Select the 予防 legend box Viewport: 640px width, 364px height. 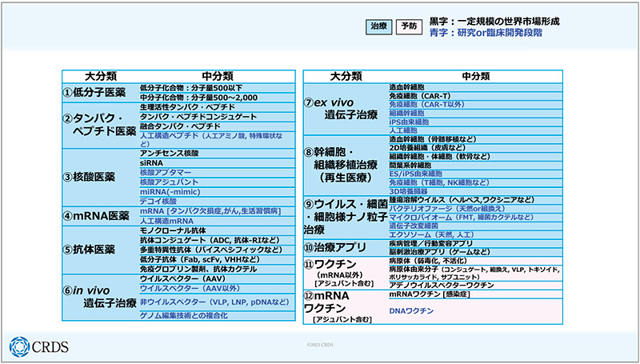408,26
